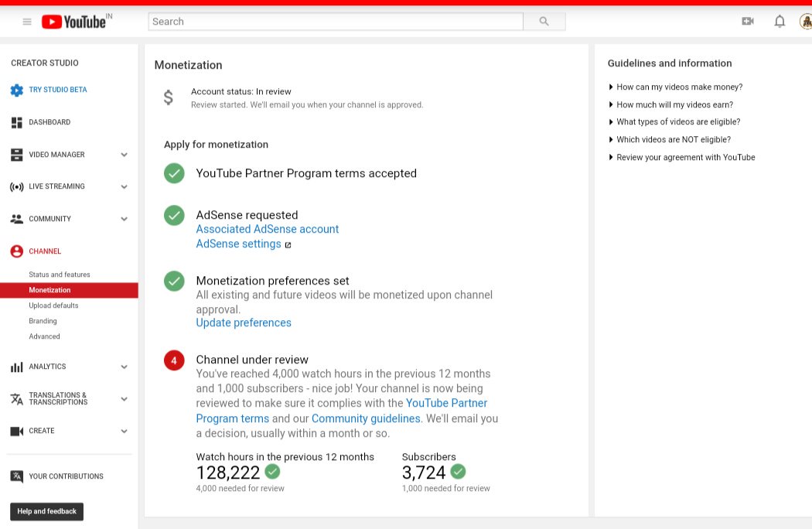Expand the Community section chevron
The height and width of the screenshot is (529, 812).
pyautogui.click(x=125, y=219)
